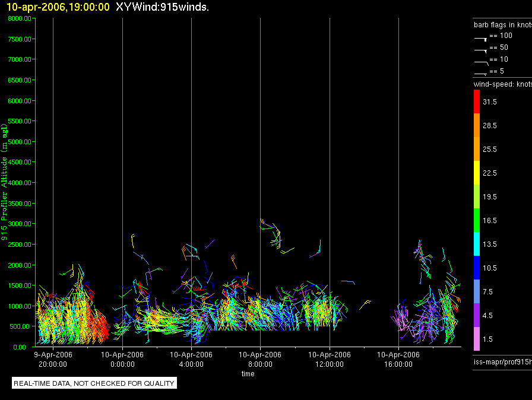
Task: Click the 5-knot barb flag legend symbol
Action: point(480,74)
